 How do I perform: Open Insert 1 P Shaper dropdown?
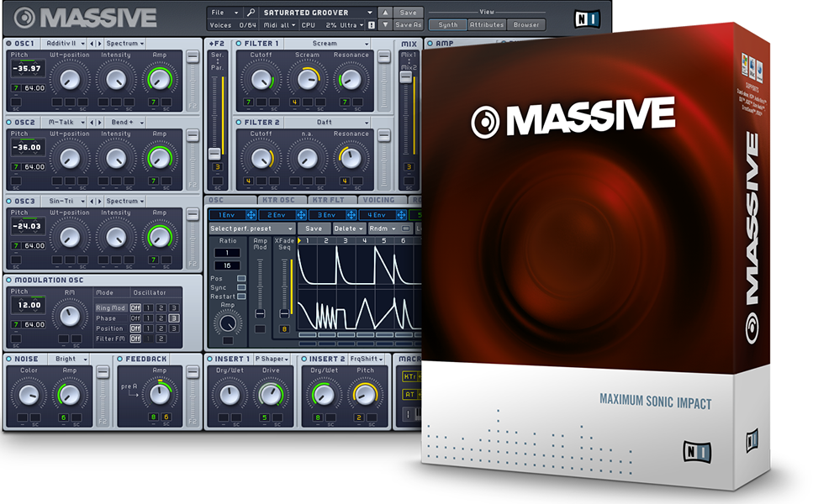click(x=272, y=359)
